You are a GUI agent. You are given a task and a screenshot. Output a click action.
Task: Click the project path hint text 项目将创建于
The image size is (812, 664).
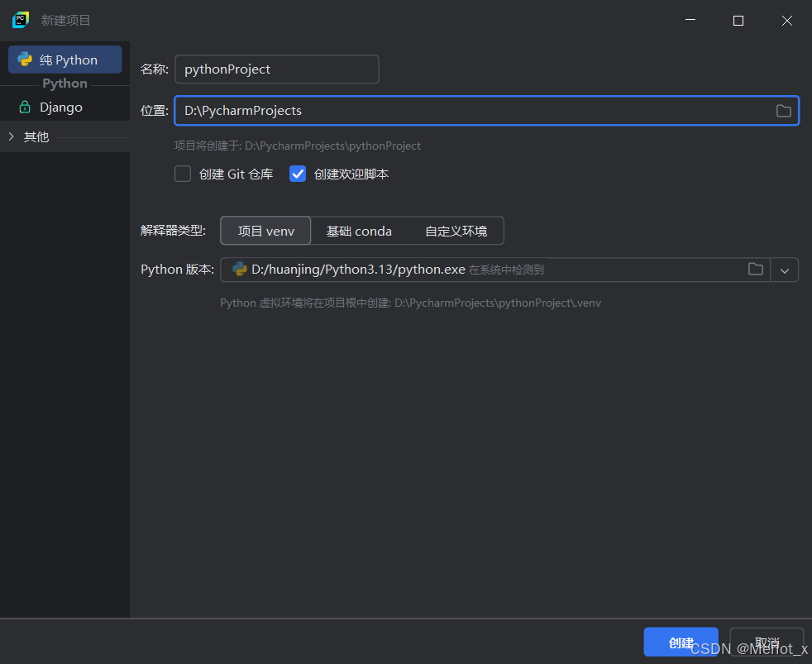(x=297, y=146)
